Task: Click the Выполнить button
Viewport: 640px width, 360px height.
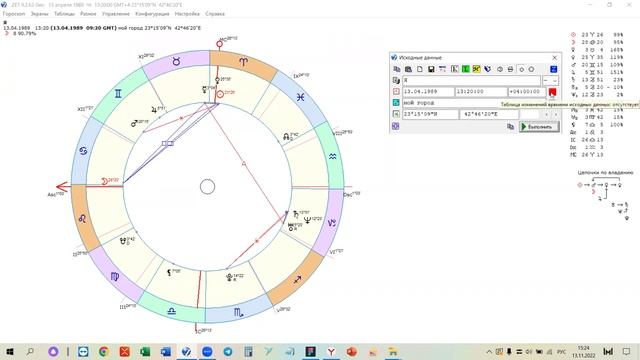Action: tap(539, 127)
